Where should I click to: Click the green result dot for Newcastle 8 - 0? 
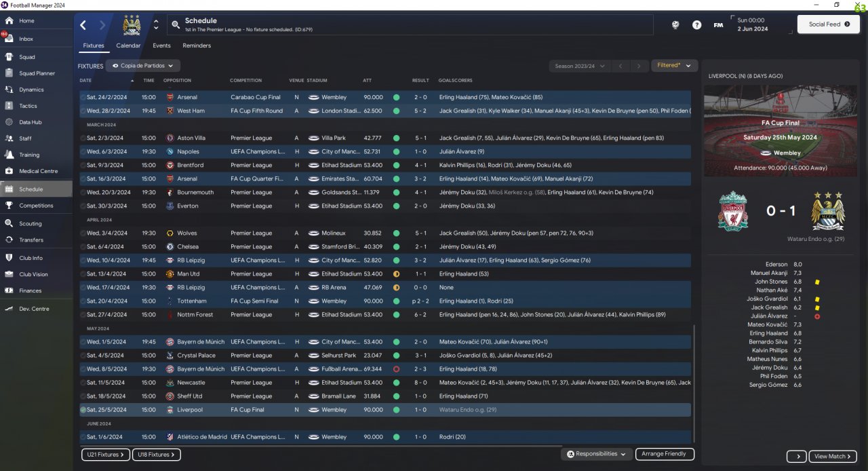396,383
